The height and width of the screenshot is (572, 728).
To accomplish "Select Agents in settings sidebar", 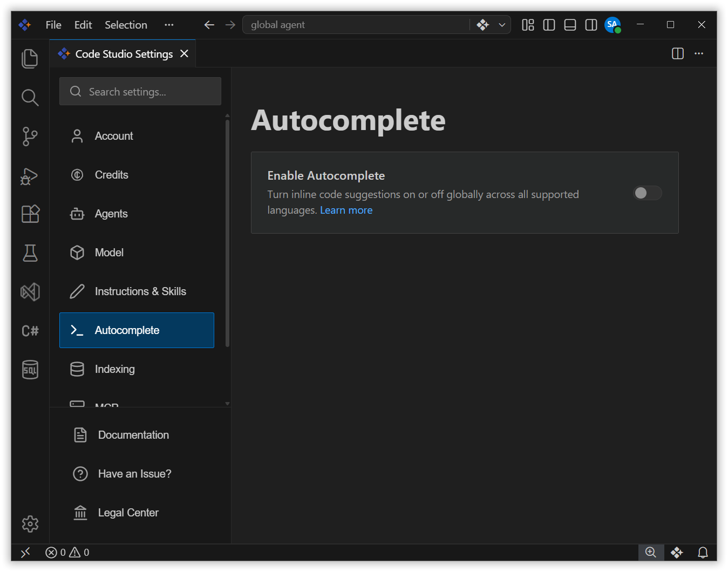I will click(x=137, y=214).
